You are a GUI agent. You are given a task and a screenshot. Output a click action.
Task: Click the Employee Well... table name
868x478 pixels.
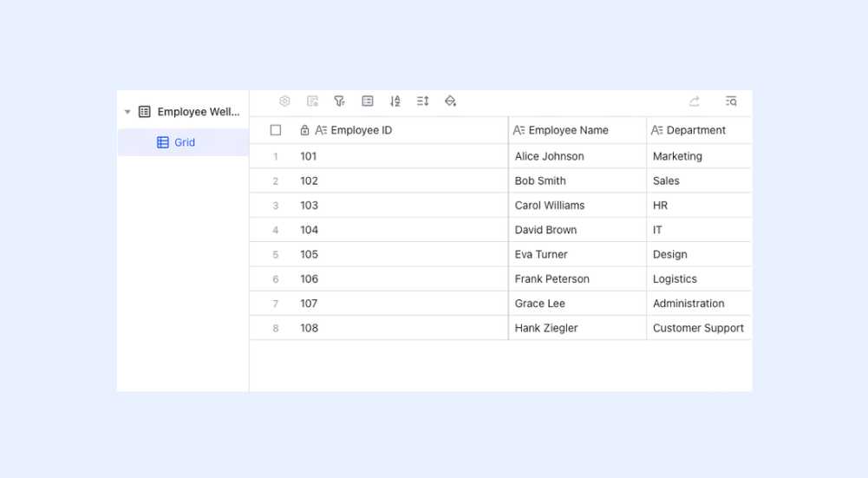[199, 112]
